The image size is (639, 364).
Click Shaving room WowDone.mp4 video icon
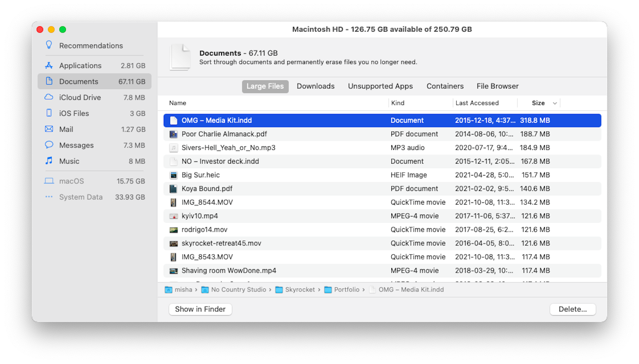coord(173,271)
